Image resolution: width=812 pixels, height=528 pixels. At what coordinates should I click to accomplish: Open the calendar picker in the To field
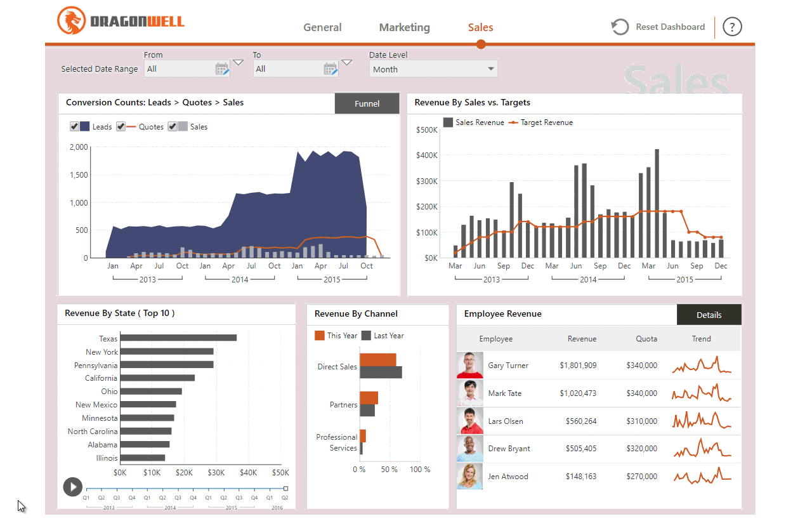[x=331, y=69]
